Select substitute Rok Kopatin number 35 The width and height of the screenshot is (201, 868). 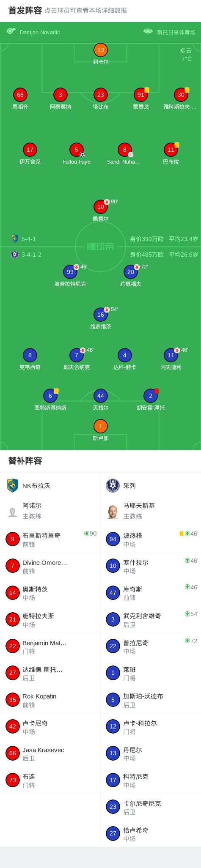[50, 700]
